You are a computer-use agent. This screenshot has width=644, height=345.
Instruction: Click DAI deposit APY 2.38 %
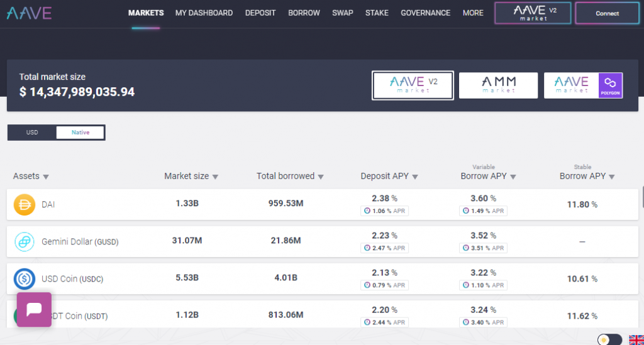[384, 199]
